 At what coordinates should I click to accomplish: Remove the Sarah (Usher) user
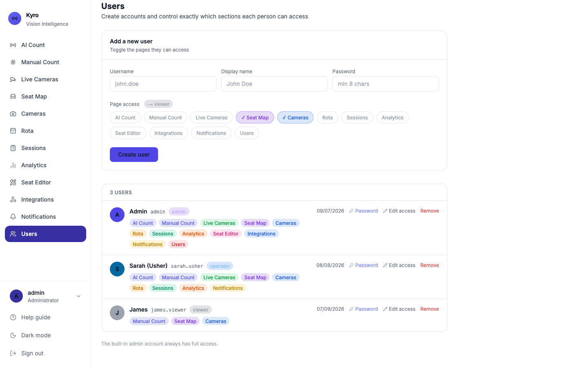[430, 265]
